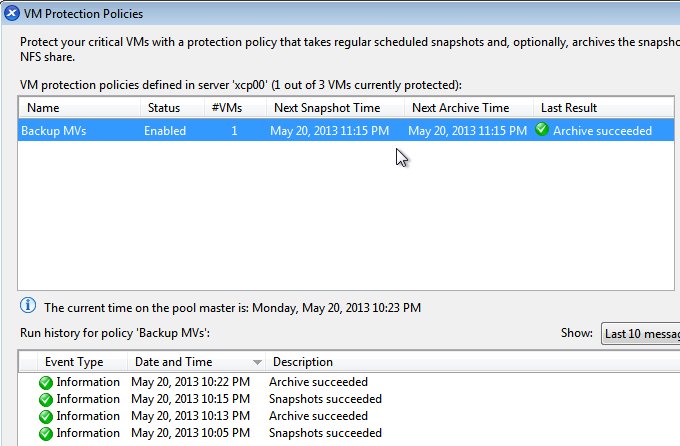680x446 pixels.
Task: Sort by the Next Archive Time column header
Action: point(469,108)
